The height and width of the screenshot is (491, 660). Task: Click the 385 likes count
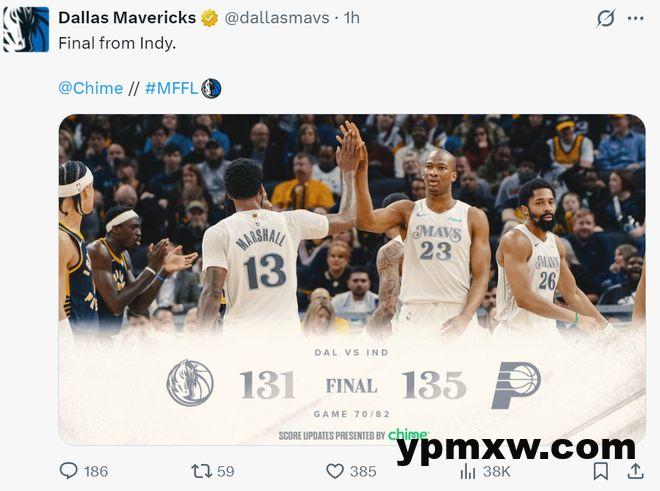pos(363,471)
